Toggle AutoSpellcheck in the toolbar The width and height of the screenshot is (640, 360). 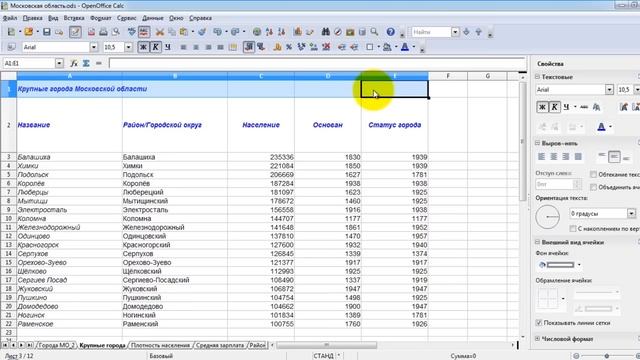[x=144, y=32]
